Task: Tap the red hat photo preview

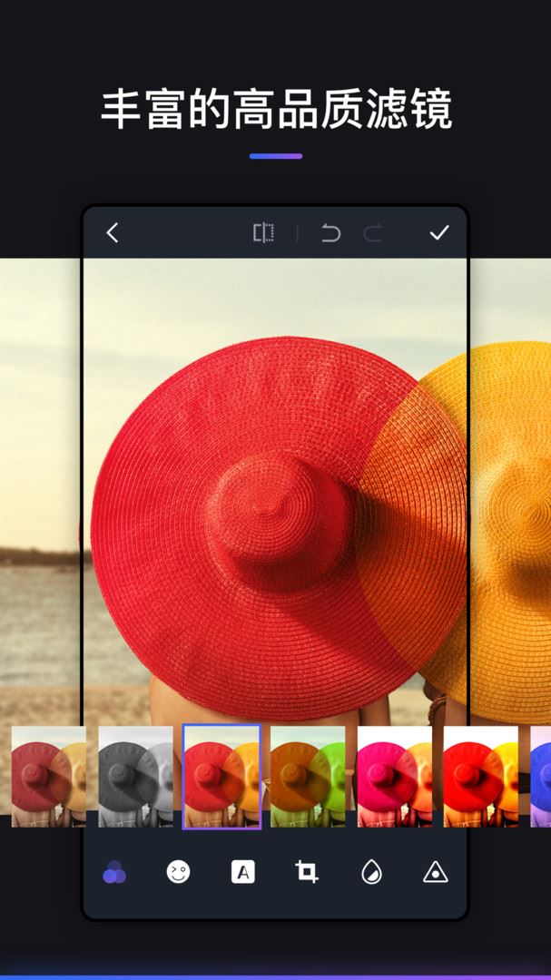Action: point(275,491)
